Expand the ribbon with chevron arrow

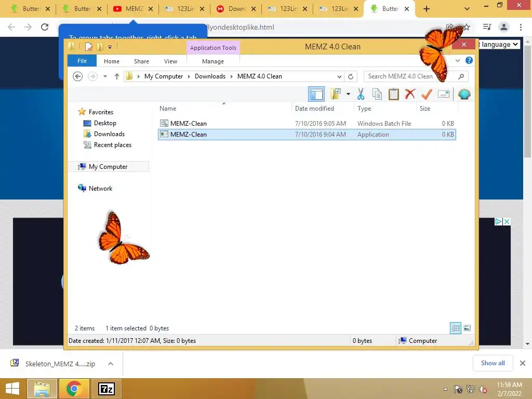point(458,60)
